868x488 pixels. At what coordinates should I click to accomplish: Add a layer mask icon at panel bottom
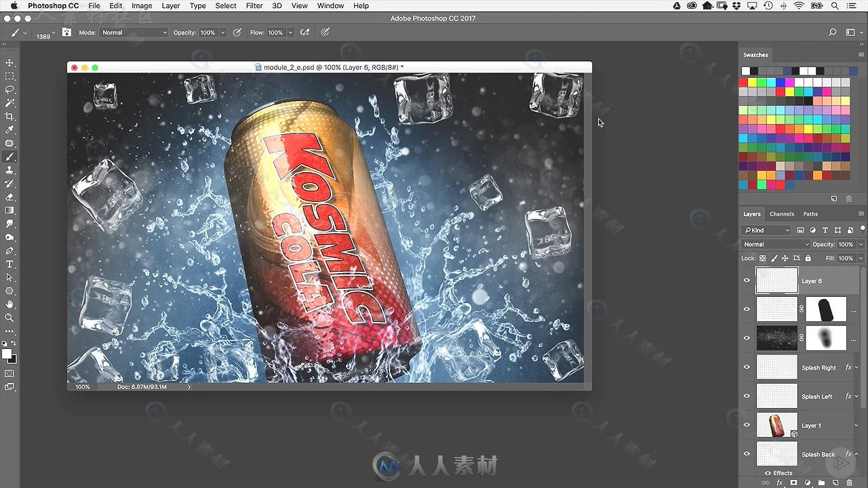(793, 483)
